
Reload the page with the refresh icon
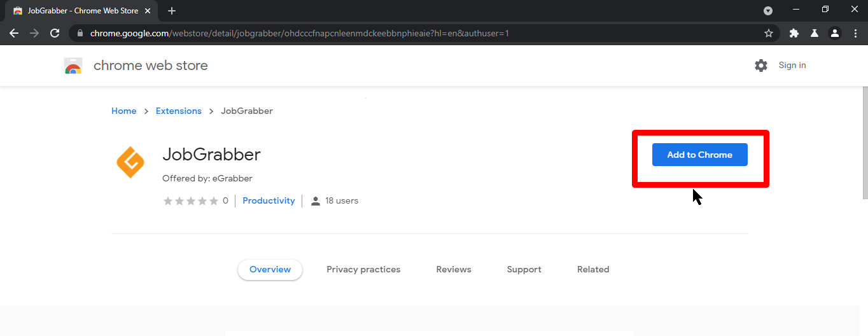[55, 33]
